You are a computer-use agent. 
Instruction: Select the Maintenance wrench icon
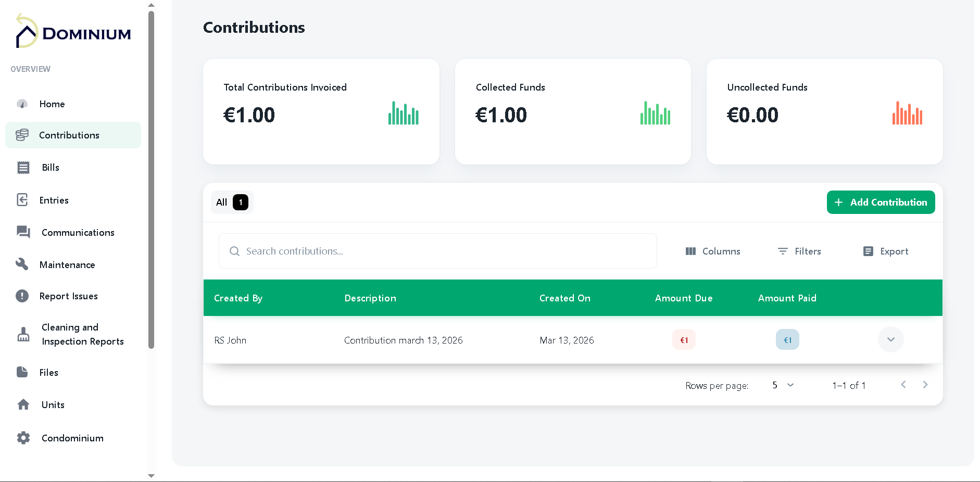coord(23,264)
